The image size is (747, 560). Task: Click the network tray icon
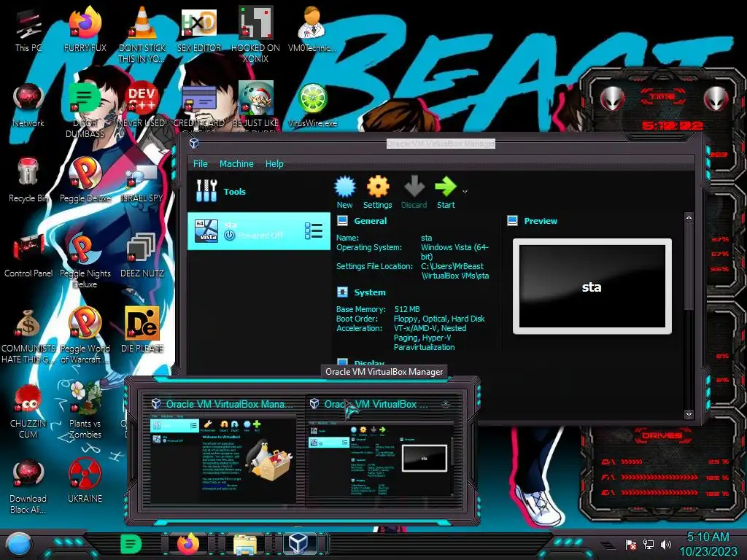[x=649, y=545]
